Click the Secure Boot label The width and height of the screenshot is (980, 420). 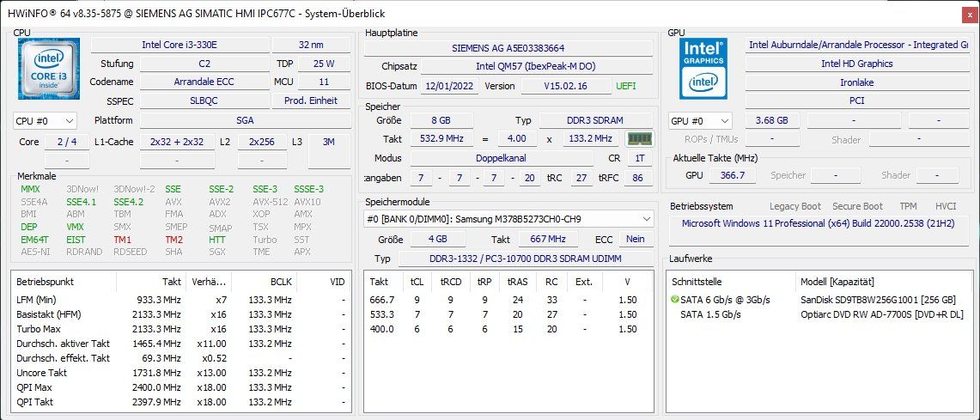(x=857, y=206)
